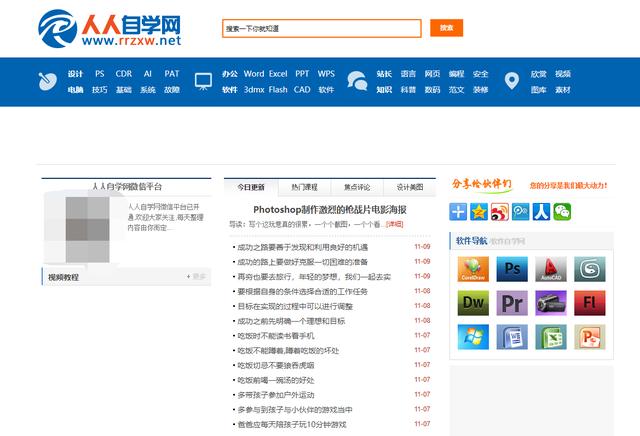Screen dimensions: 640x436
Task: Go to 安全 in the navigation
Action: [x=480, y=74]
